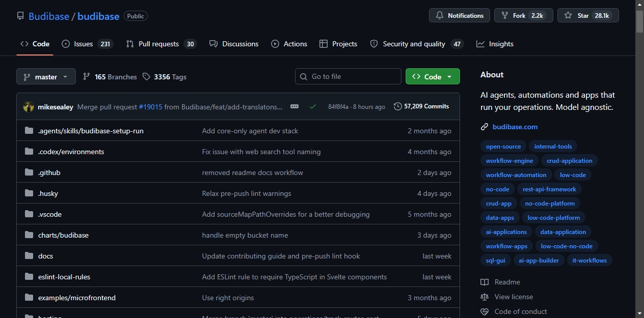
Task: Click 'handle empty bucket name' commit message
Action: (x=245, y=235)
